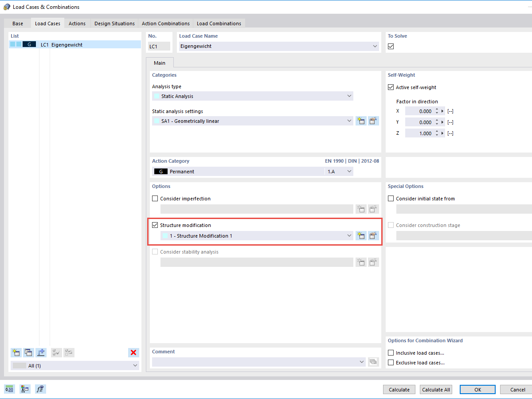Expand the Action Category combo box

(x=349, y=171)
